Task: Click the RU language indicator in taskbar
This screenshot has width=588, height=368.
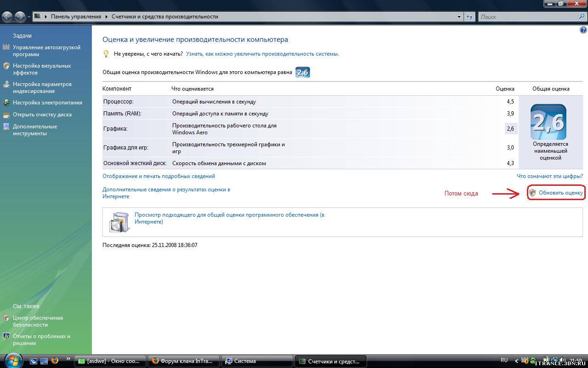Action: (504, 360)
